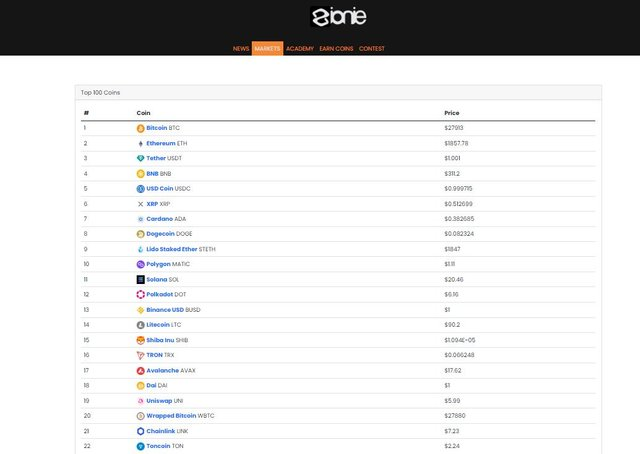Open the Polygon link
640x454 pixels.
158,264
